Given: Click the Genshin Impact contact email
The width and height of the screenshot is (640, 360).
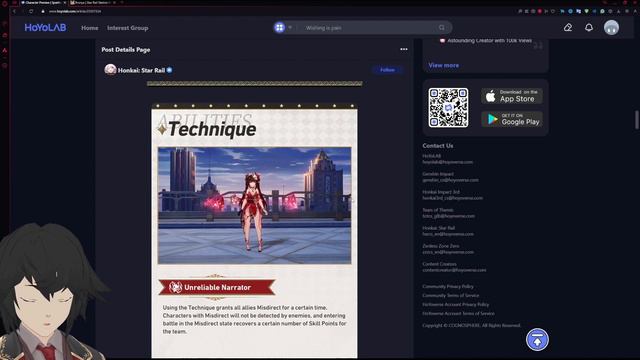Looking at the screenshot, I should click(x=450, y=180).
